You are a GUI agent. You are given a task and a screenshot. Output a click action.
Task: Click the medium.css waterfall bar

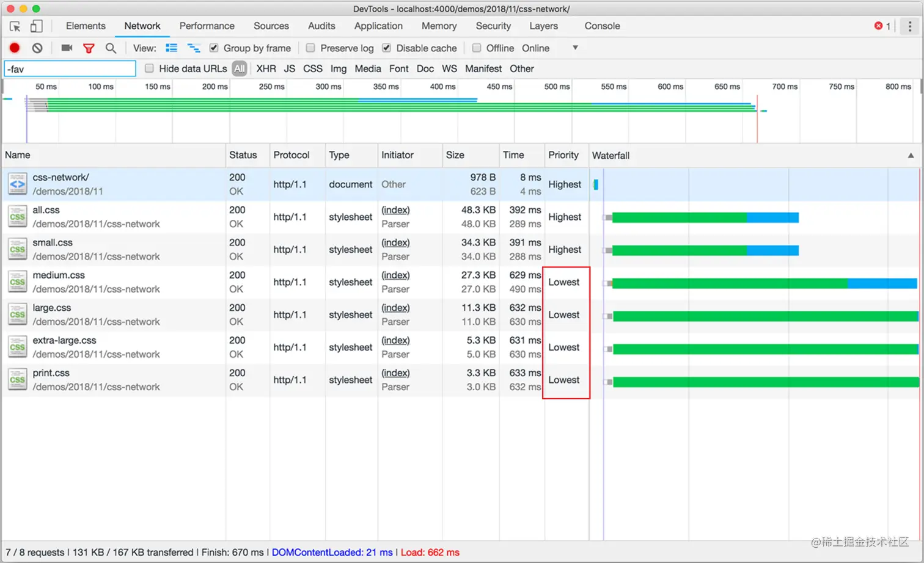coord(761,283)
